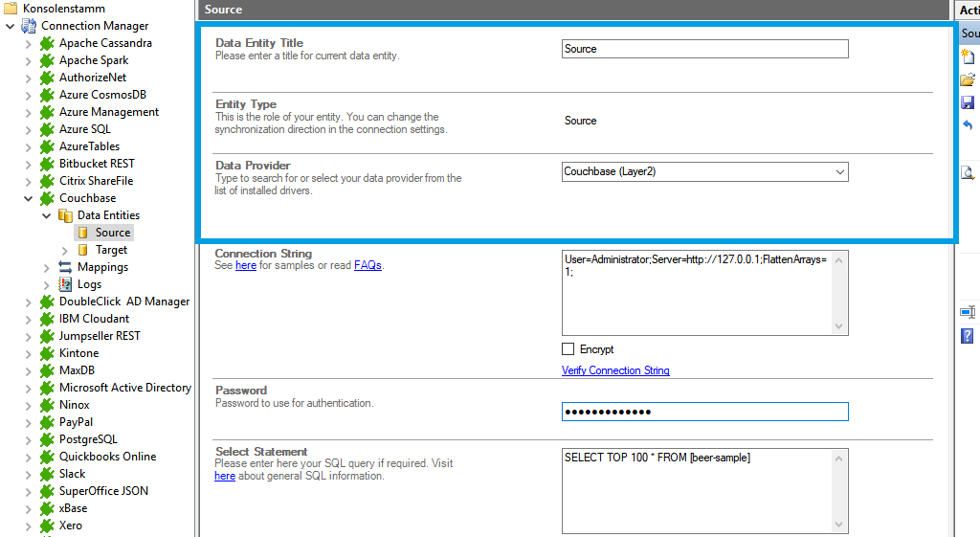Click into the Data Entity Title field
The height and width of the screenshot is (537, 980).
pos(704,49)
